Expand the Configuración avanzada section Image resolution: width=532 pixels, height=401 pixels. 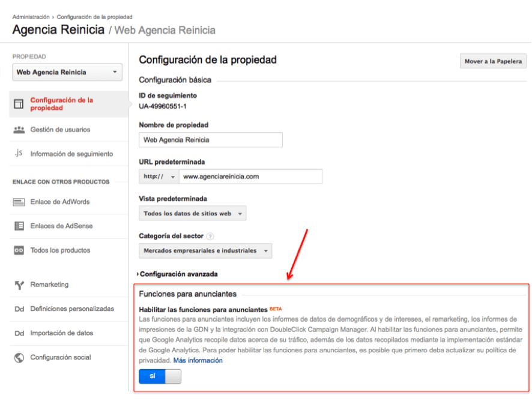coord(178,274)
